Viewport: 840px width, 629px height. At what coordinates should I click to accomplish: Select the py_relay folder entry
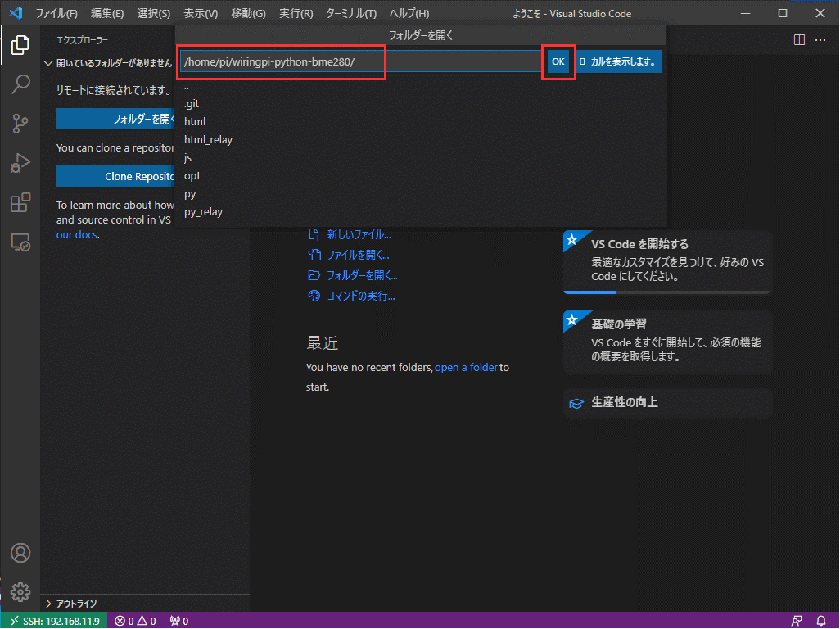421,212
